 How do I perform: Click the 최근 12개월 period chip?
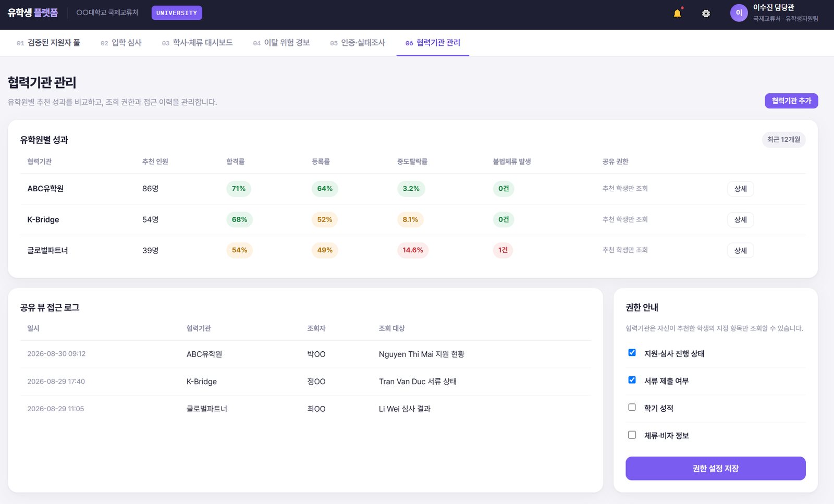click(783, 140)
